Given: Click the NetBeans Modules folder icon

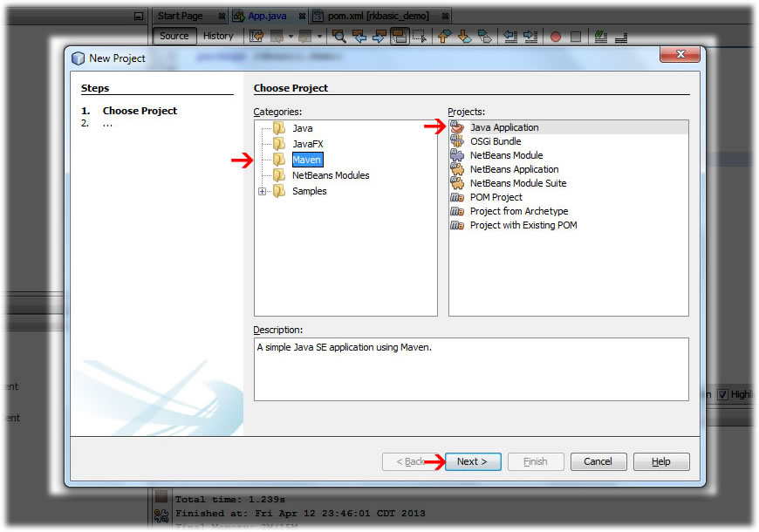Looking at the screenshot, I should [279, 175].
